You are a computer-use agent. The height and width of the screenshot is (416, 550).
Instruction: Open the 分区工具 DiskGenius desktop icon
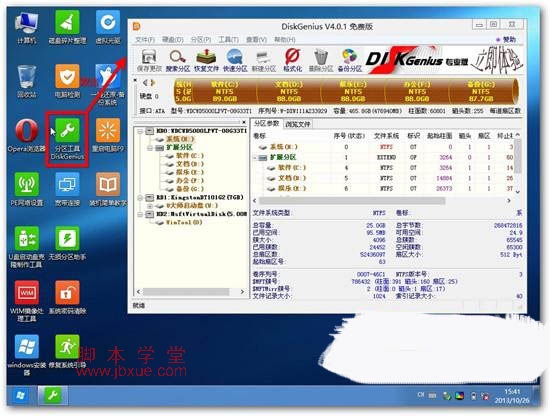(67, 139)
